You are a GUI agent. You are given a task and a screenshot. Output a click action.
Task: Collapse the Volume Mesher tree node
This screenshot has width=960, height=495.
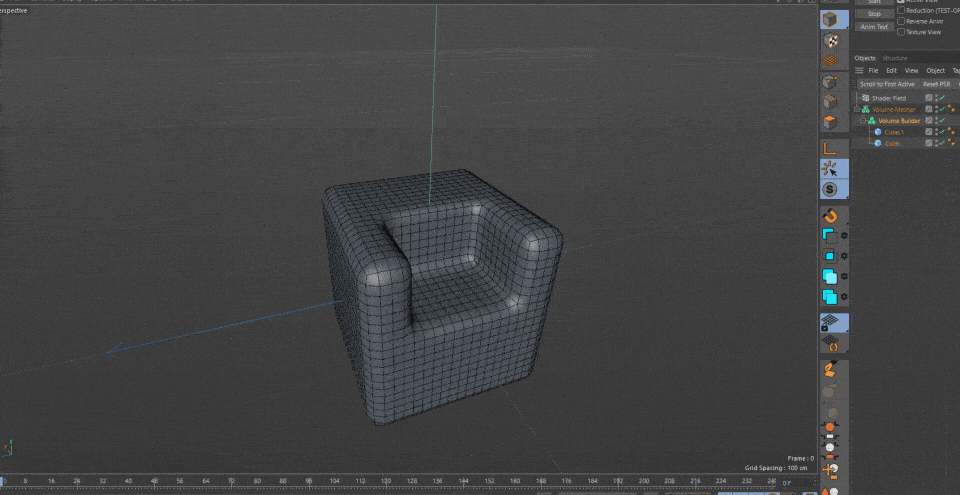857,109
